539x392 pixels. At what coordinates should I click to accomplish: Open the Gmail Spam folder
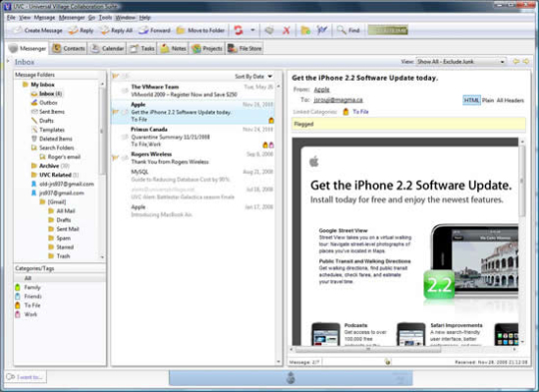[x=60, y=238]
